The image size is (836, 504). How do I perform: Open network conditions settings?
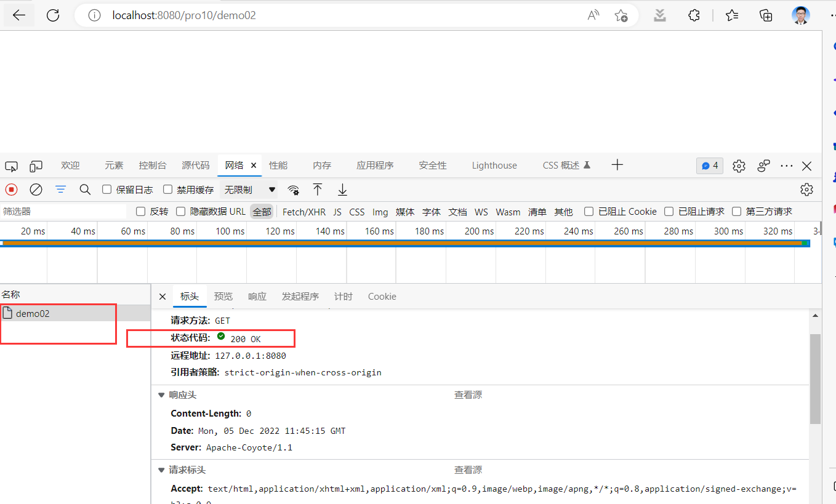tap(293, 190)
